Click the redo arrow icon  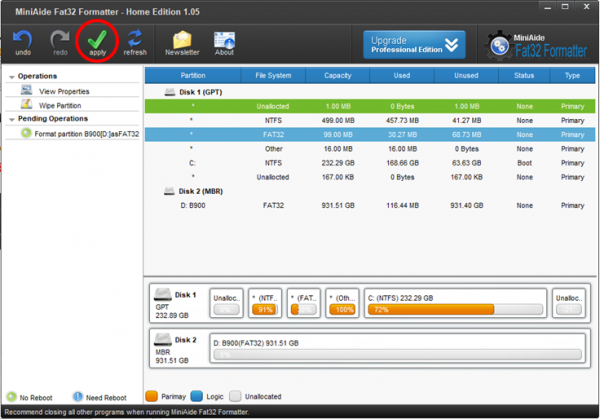click(x=60, y=38)
